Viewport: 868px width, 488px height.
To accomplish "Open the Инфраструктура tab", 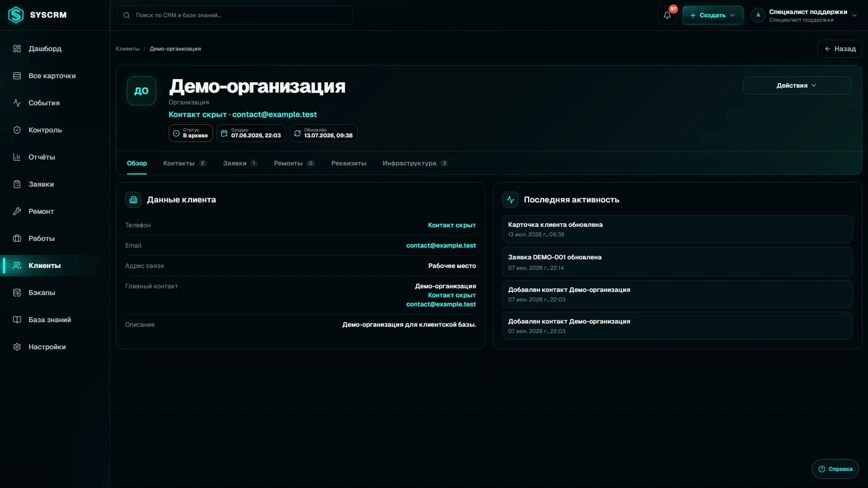I will pos(415,164).
